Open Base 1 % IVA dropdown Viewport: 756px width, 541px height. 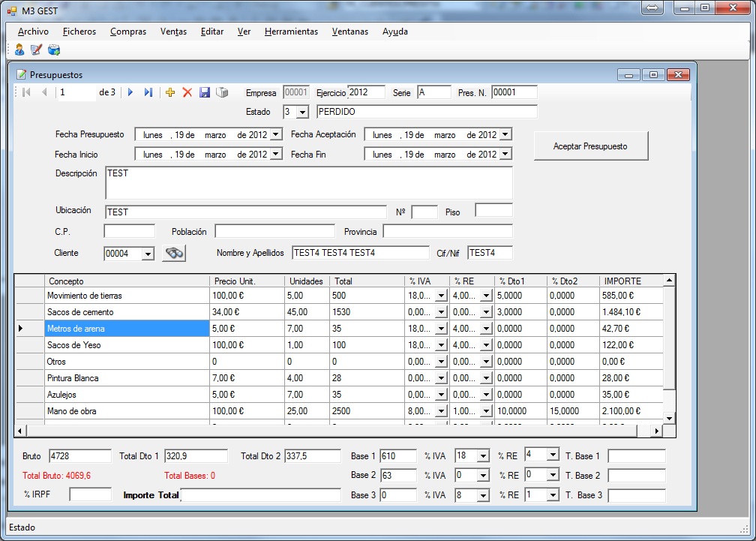click(482, 456)
